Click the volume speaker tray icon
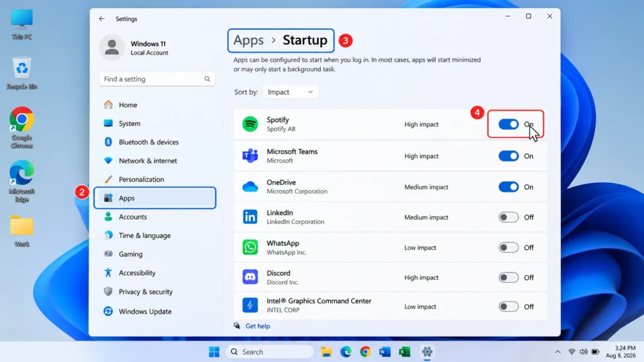 tap(583, 352)
